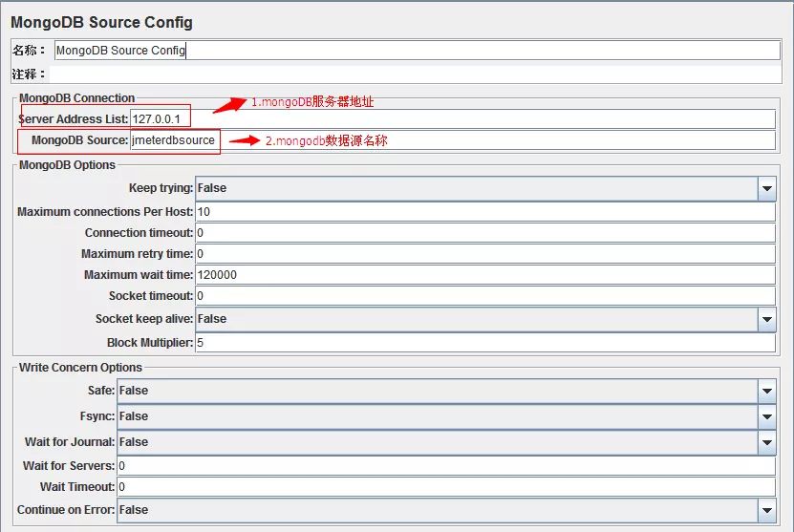Open the Socket keep alive dropdown

485,319
